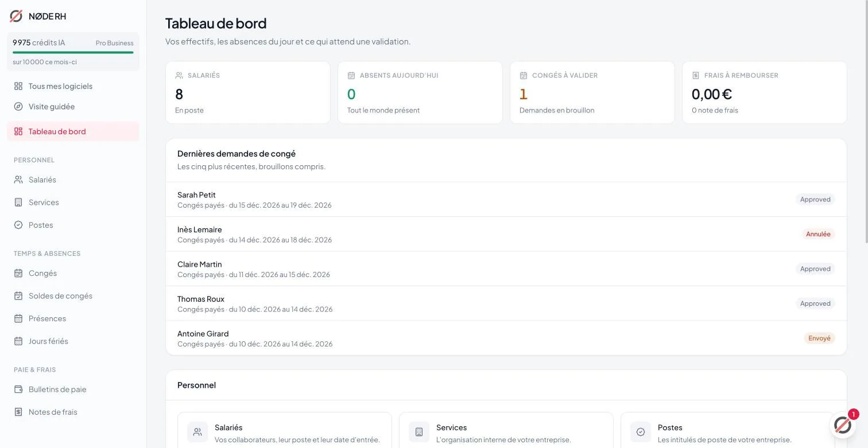Open Congés in the sidebar menu
The height and width of the screenshot is (448, 868).
(73, 273)
